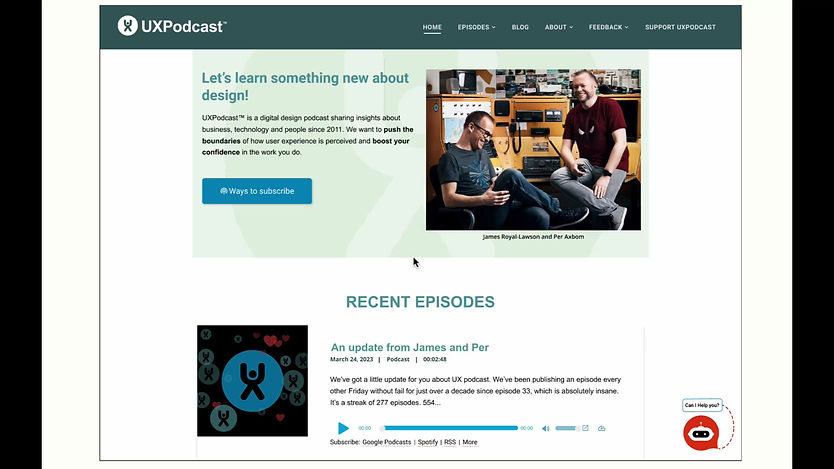Open the Blog menu item
This screenshot has width=834, height=469.
coord(520,27)
